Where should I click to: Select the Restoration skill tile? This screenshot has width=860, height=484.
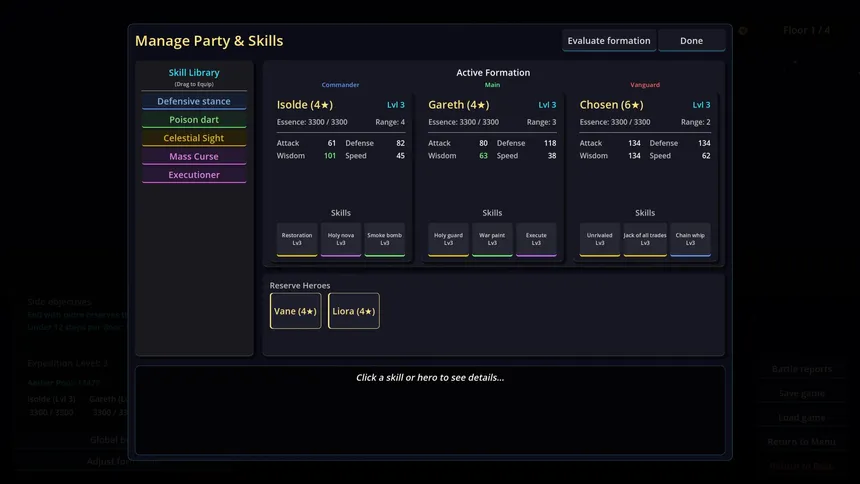[x=297, y=239]
